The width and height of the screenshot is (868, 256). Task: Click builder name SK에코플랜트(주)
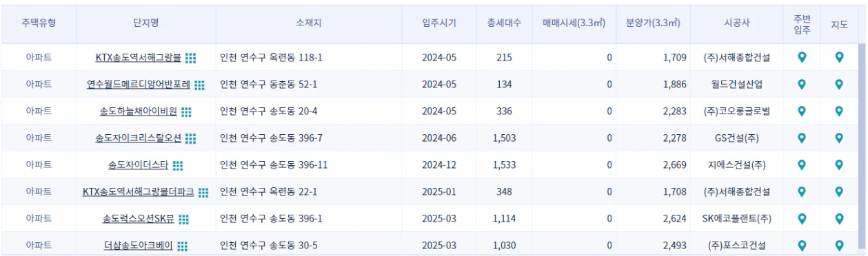(736, 219)
